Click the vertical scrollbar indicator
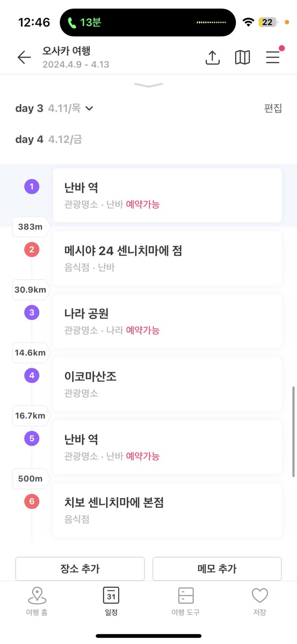The width and height of the screenshot is (297, 644). click(293, 432)
